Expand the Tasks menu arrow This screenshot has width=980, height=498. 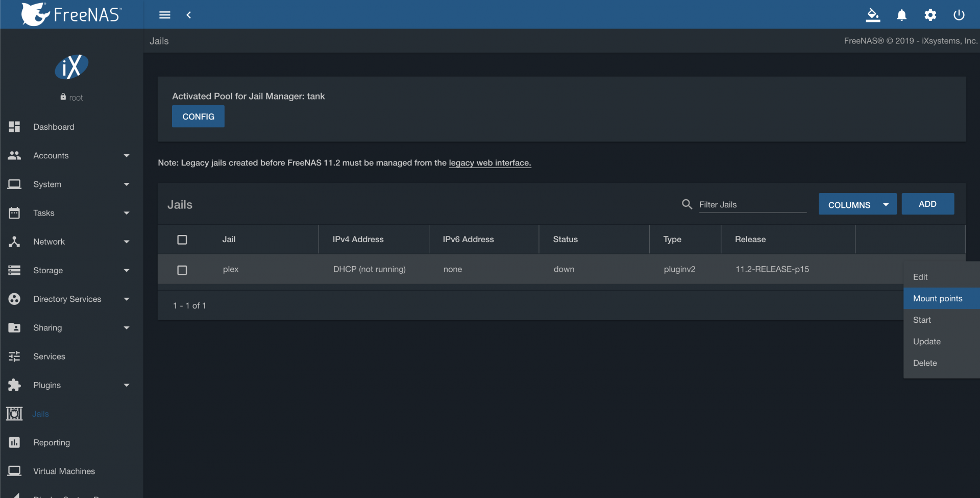(127, 213)
